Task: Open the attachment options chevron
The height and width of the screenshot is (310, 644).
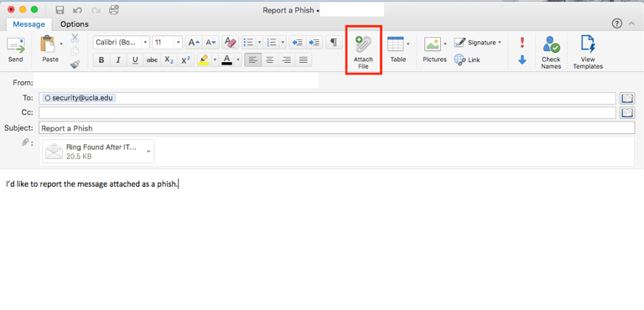Action: click(148, 151)
